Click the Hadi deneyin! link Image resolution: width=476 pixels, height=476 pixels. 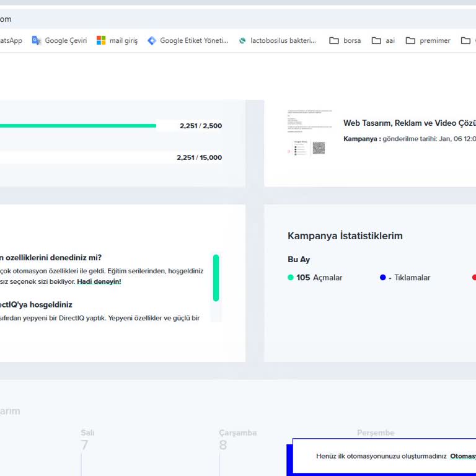click(99, 281)
